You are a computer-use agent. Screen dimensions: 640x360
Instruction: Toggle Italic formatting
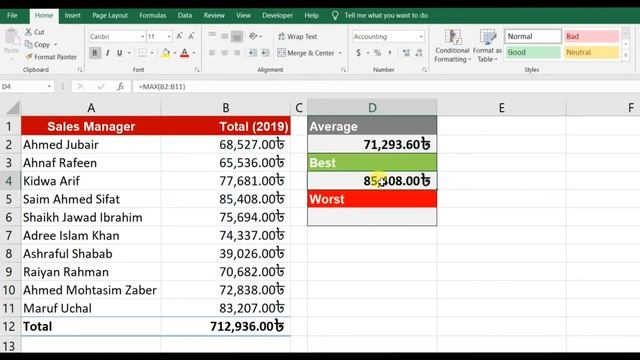(x=107, y=53)
